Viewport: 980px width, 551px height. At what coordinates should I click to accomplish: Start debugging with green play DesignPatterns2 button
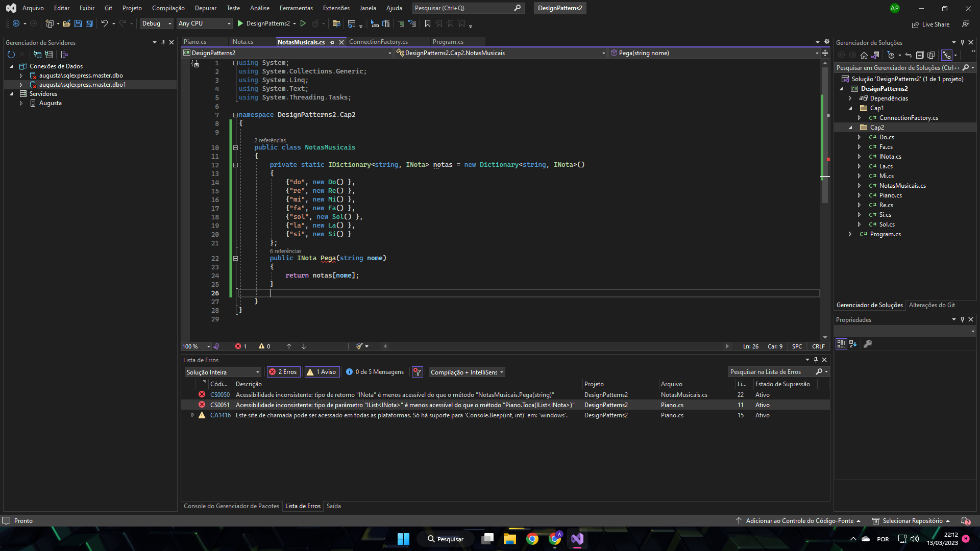click(x=266, y=23)
